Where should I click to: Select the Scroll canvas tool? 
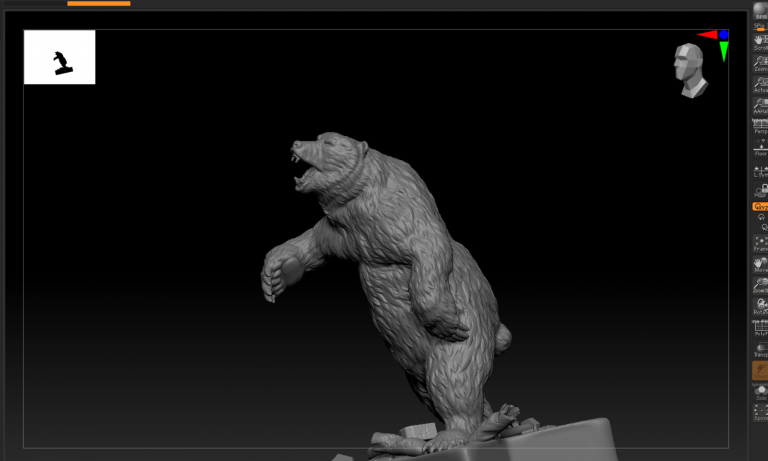pyautogui.click(x=761, y=43)
